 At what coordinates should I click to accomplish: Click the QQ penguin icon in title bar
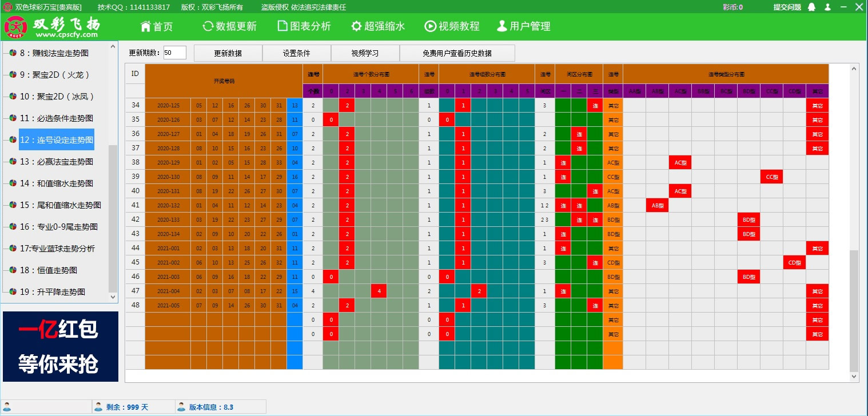pos(811,7)
